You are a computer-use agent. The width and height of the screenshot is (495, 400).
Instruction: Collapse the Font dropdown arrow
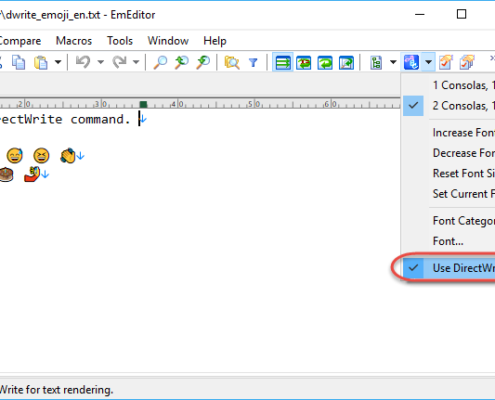pyautogui.click(x=429, y=62)
